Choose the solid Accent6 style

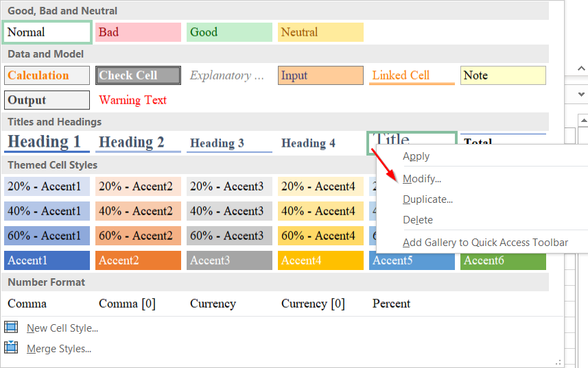tap(503, 262)
